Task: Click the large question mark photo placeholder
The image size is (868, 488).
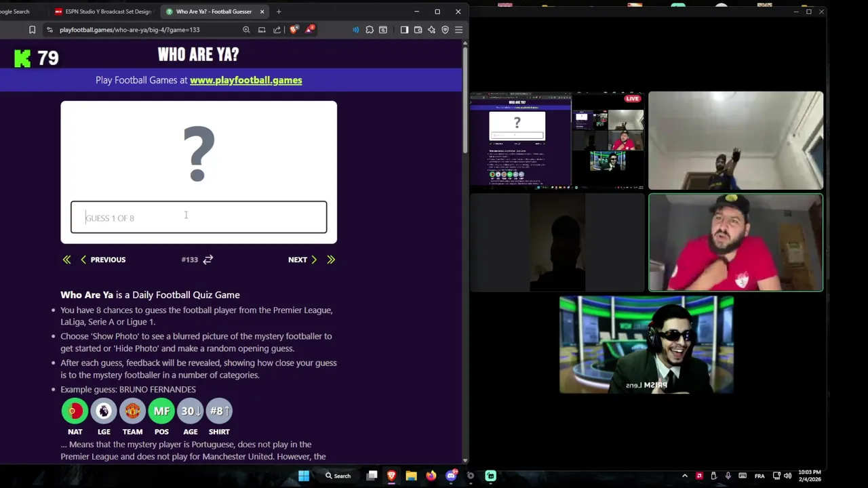Action: (x=199, y=153)
